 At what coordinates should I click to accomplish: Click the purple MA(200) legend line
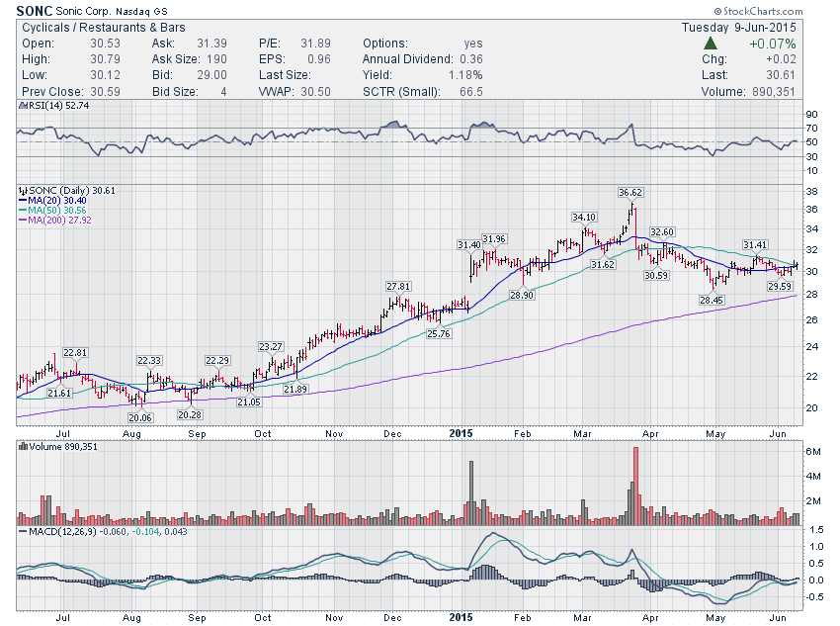(x=23, y=220)
